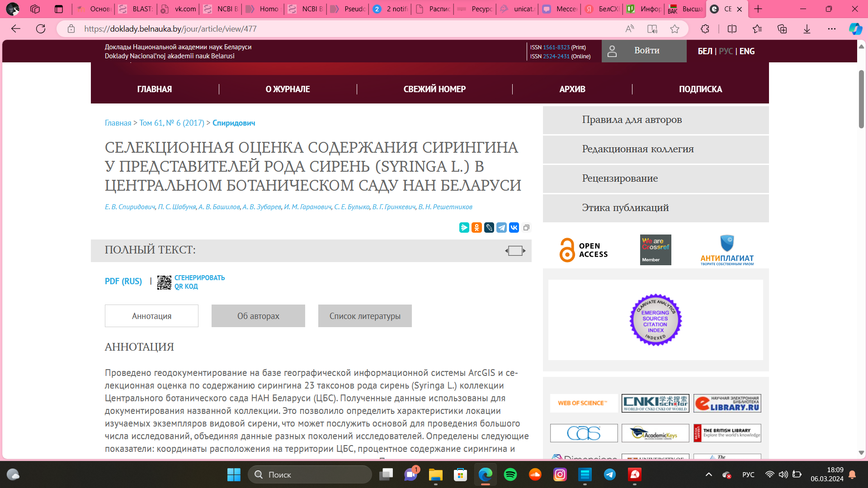Viewport: 868px width, 488px height.
Task: Open Редакционная коллегия sidebar link
Action: pos(656,150)
